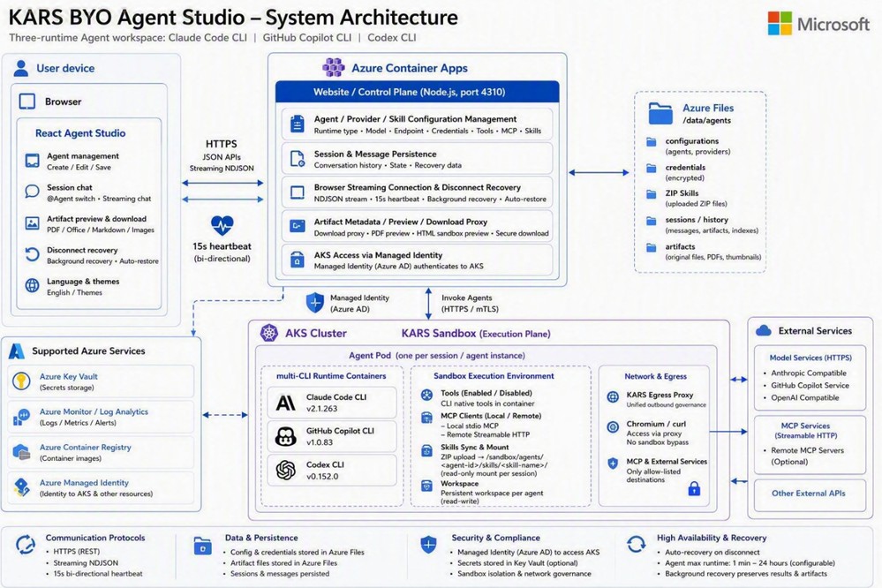This screenshot has width=882, height=588.
Task: Click the Session & Message Persistence document icon
Action: [297, 159]
